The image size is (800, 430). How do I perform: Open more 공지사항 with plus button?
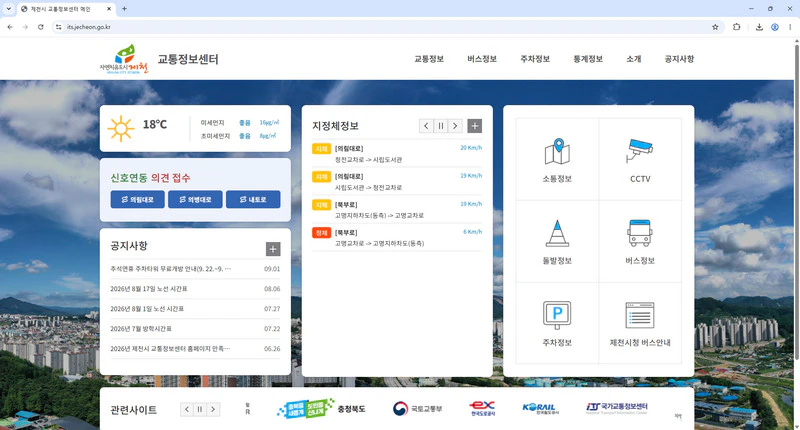[273, 249]
